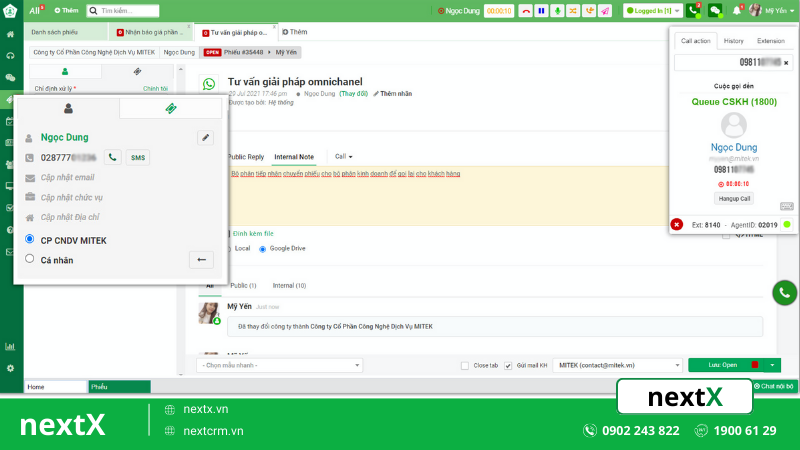The height and width of the screenshot is (450, 800).
Task: Click the red X icon next to Ext 8140
Action: pyautogui.click(x=677, y=224)
